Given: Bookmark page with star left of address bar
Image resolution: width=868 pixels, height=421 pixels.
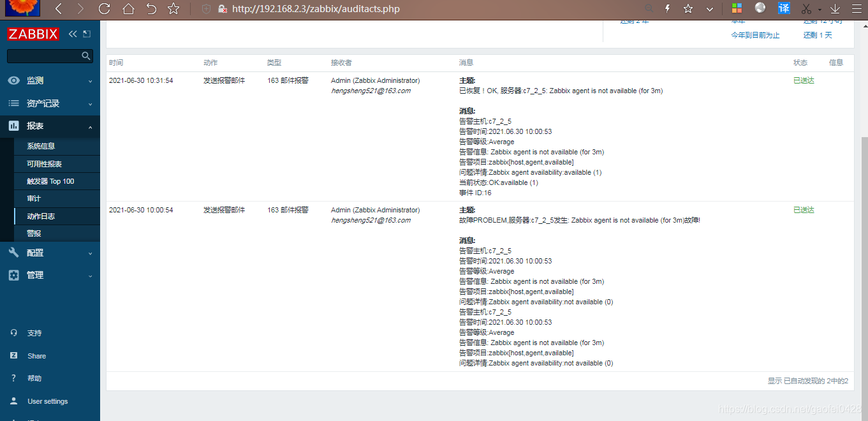Looking at the screenshot, I should click(173, 9).
